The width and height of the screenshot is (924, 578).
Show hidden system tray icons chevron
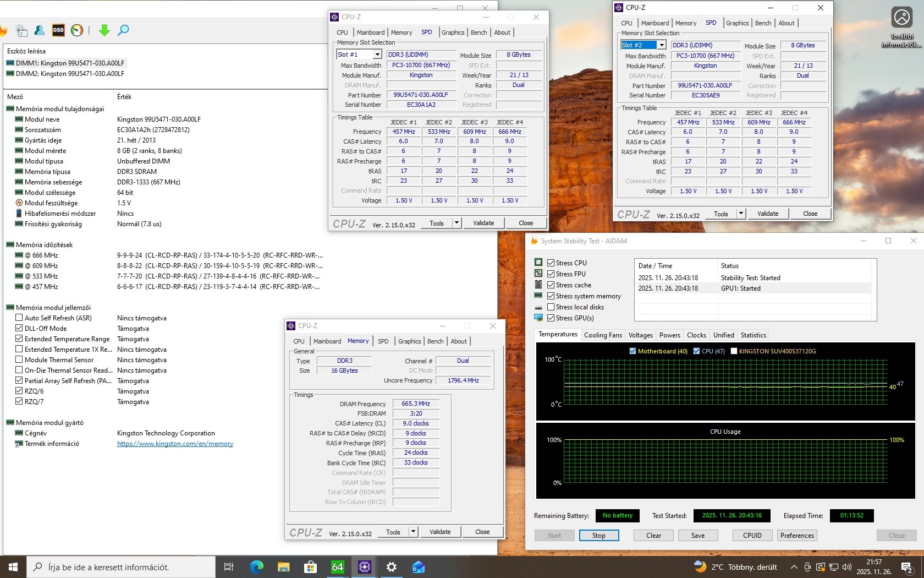[794, 567]
